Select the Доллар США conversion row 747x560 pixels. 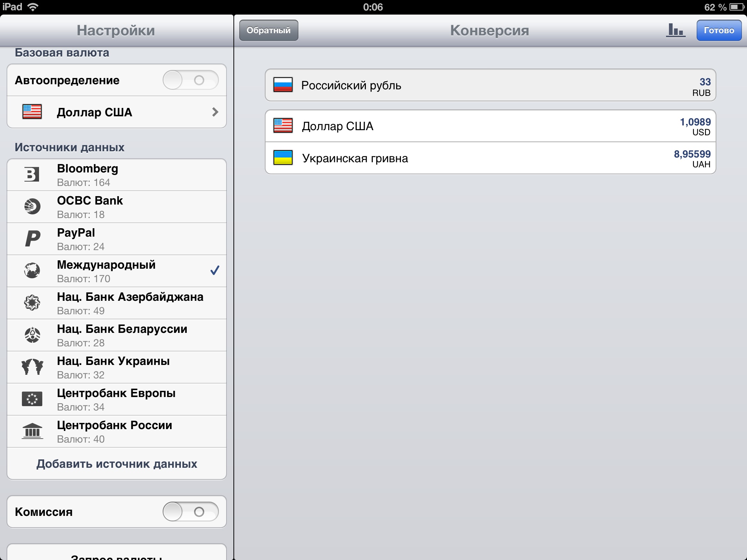coord(490,126)
